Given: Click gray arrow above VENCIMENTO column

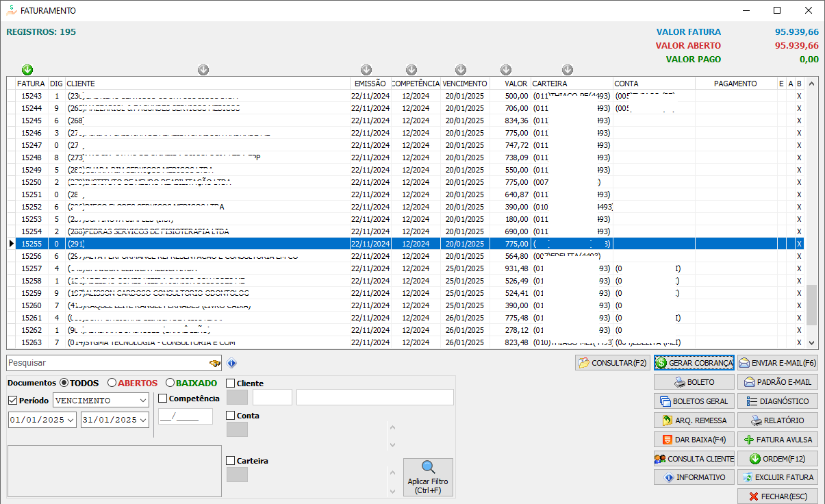Looking at the screenshot, I should (x=461, y=70).
